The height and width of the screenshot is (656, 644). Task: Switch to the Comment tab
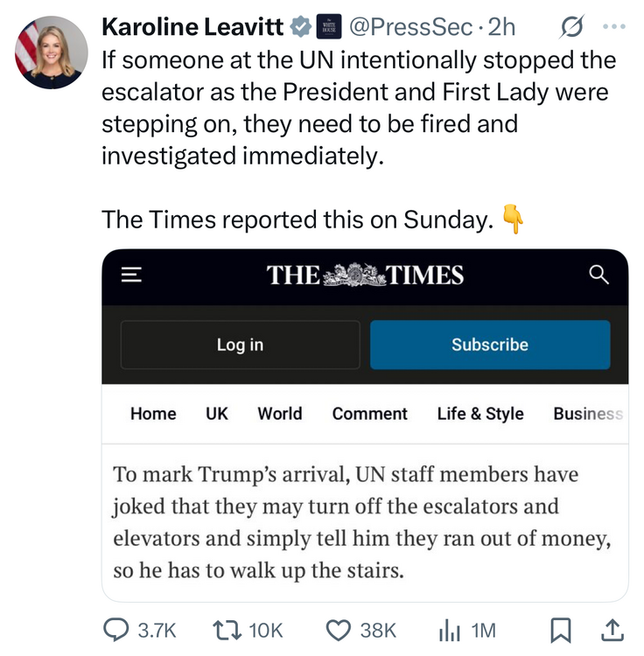[369, 414]
